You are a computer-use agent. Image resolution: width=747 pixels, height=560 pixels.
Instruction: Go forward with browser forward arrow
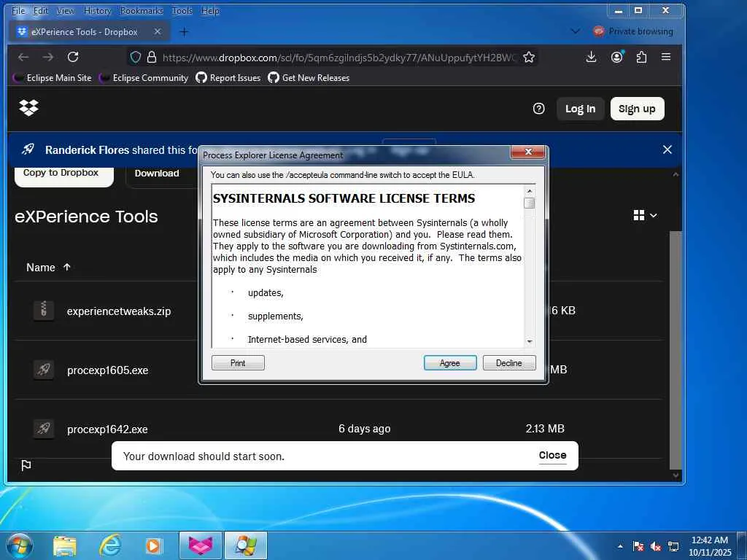click(48, 57)
